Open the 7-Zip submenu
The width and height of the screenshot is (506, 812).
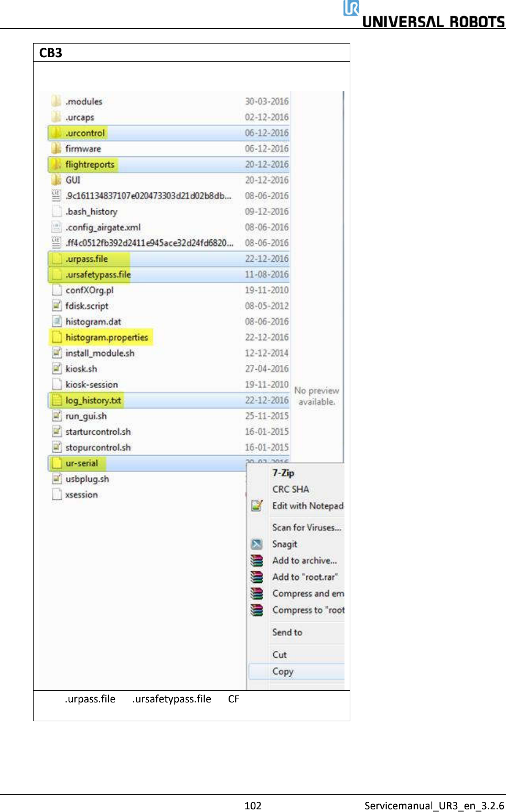pos(283,473)
